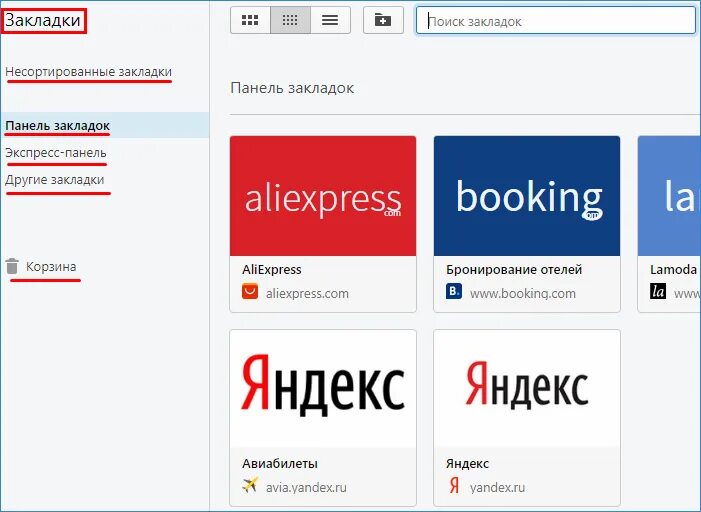Click the Яндекс bookmark title
This screenshot has height=512, width=701.
point(467,464)
